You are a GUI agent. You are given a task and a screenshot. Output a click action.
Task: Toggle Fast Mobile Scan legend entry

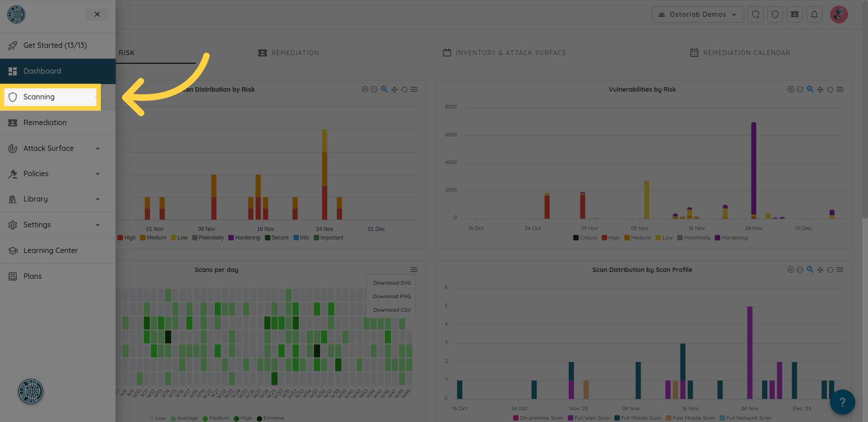(x=690, y=418)
